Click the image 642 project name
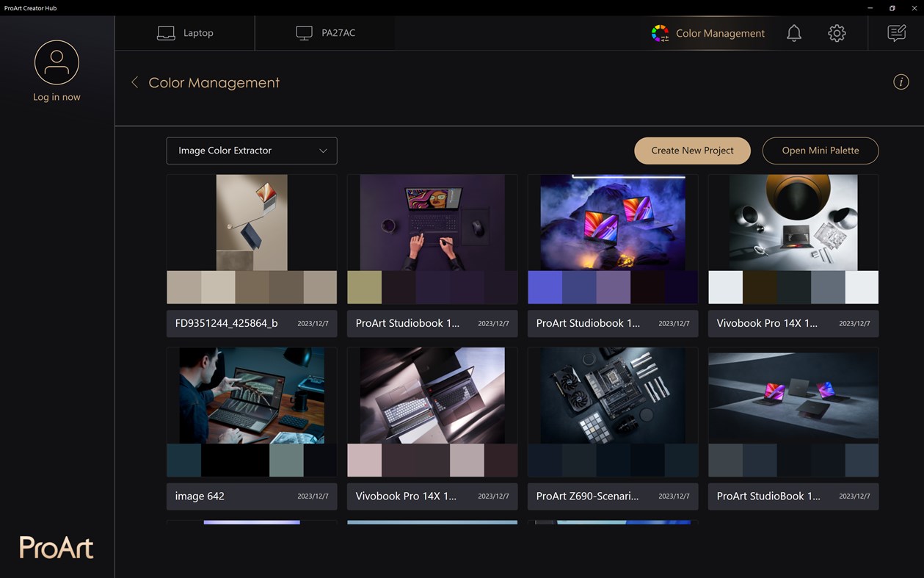This screenshot has width=924, height=578. pos(200,496)
